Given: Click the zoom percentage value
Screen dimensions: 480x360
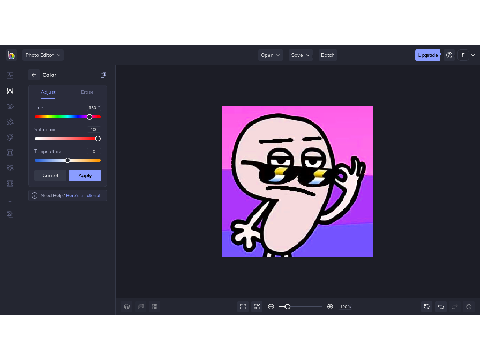Looking at the screenshot, I should pos(345,306).
